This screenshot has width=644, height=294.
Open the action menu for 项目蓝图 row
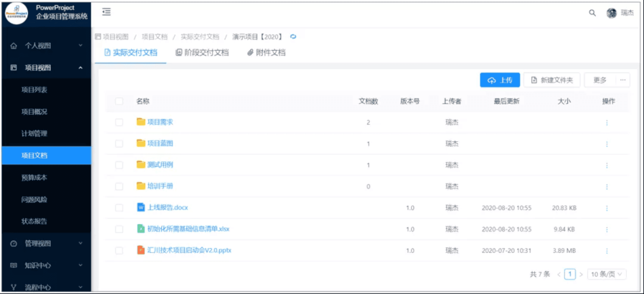[x=607, y=144]
